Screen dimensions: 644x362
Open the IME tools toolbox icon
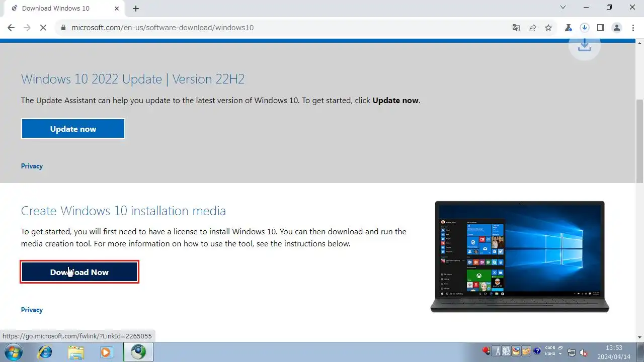(x=526, y=351)
